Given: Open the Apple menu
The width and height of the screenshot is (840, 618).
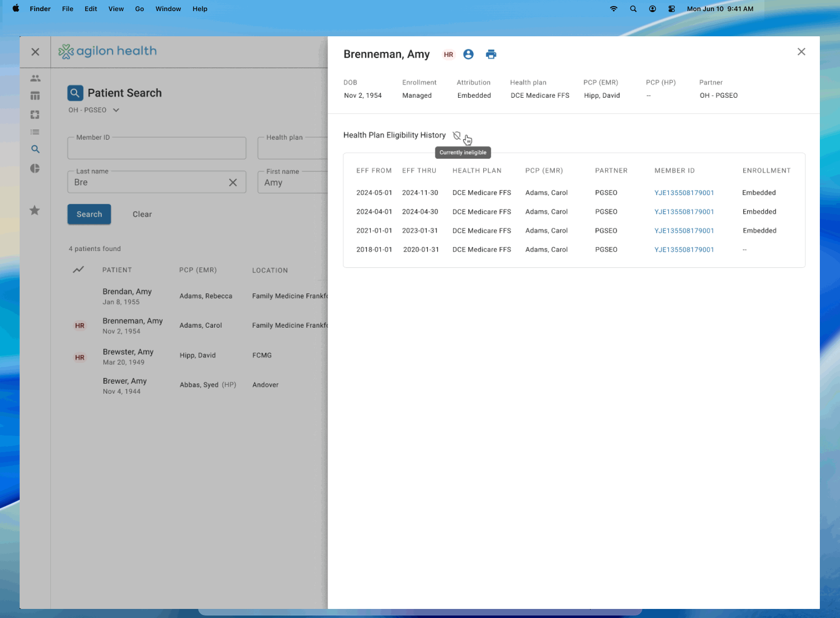Looking at the screenshot, I should pyautogui.click(x=16, y=9).
